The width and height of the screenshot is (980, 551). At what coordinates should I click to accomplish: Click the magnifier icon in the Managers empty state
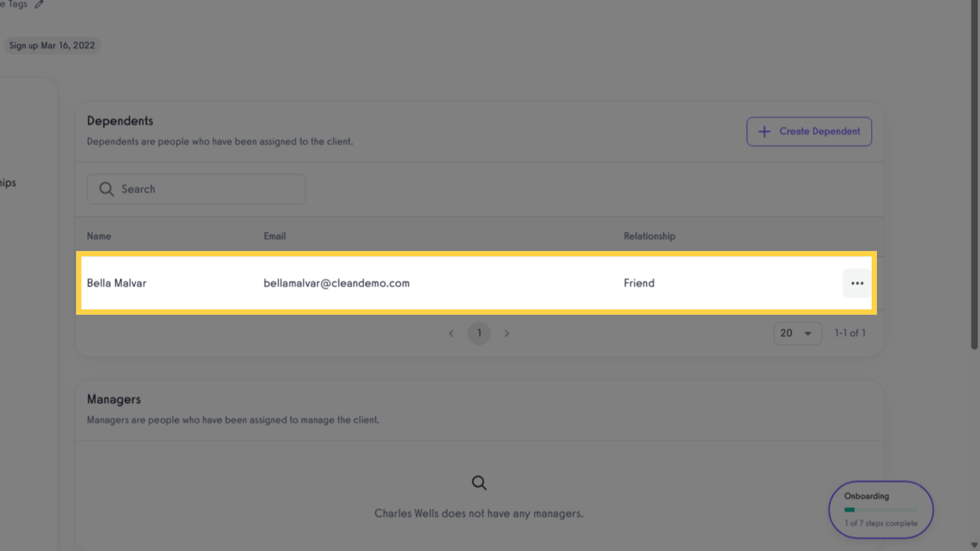(x=479, y=483)
